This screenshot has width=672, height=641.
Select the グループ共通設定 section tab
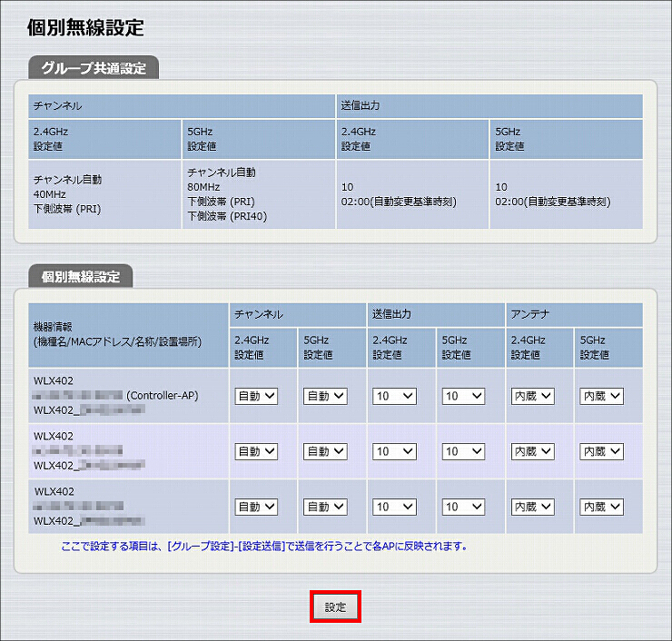click(94, 68)
